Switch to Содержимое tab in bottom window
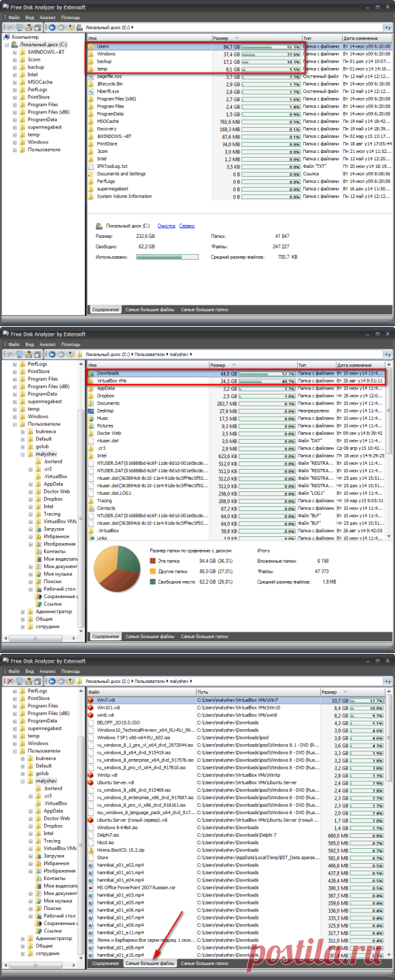The height and width of the screenshot is (980, 395). coord(105,963)
